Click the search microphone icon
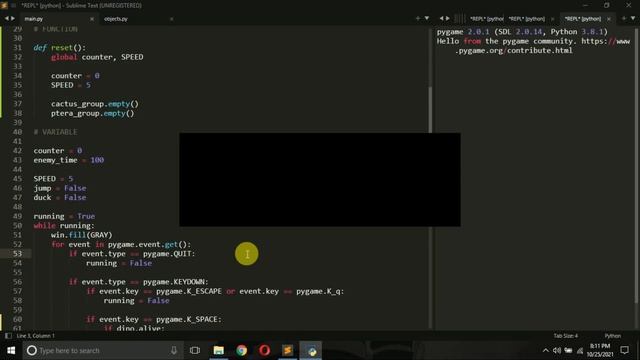Viewport: 640px width, 360px height. pyautogui.click(x=174, y=350)
